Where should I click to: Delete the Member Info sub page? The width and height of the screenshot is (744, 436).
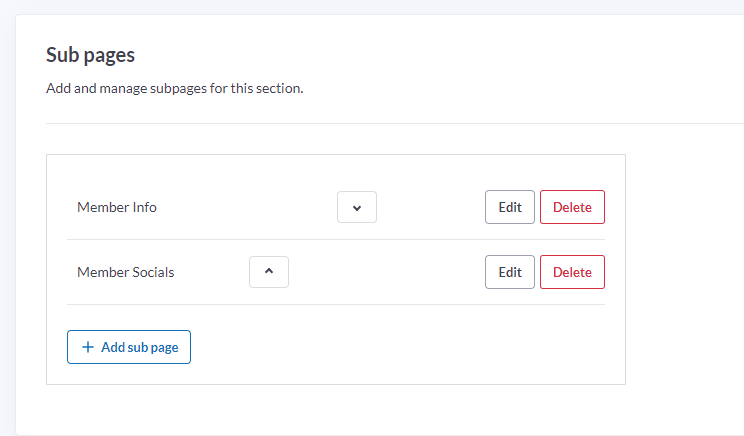[572, 207]
